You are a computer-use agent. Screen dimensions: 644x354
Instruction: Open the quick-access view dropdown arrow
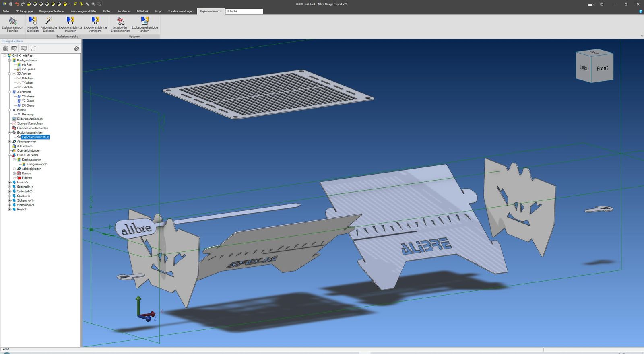(x=70, y=4)
